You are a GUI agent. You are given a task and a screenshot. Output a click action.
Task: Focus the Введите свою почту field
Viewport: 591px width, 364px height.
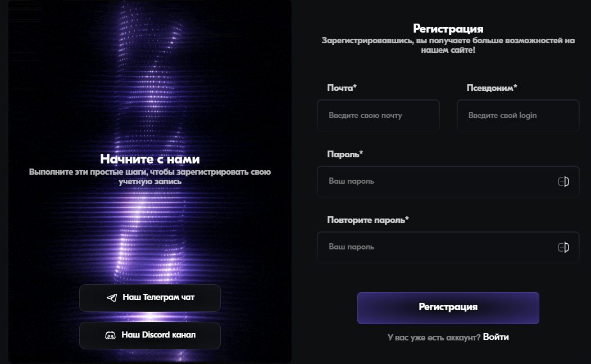click(x=379, y=115)
